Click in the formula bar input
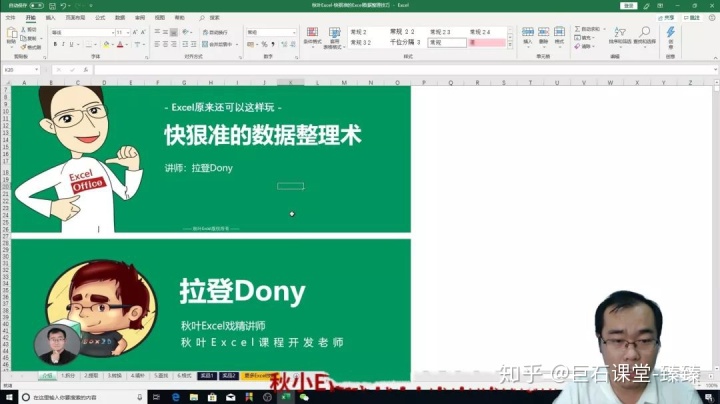 point(404,70)
